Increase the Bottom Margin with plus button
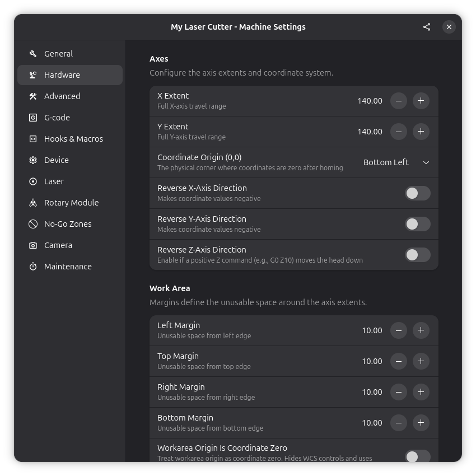 pos(421,423)
